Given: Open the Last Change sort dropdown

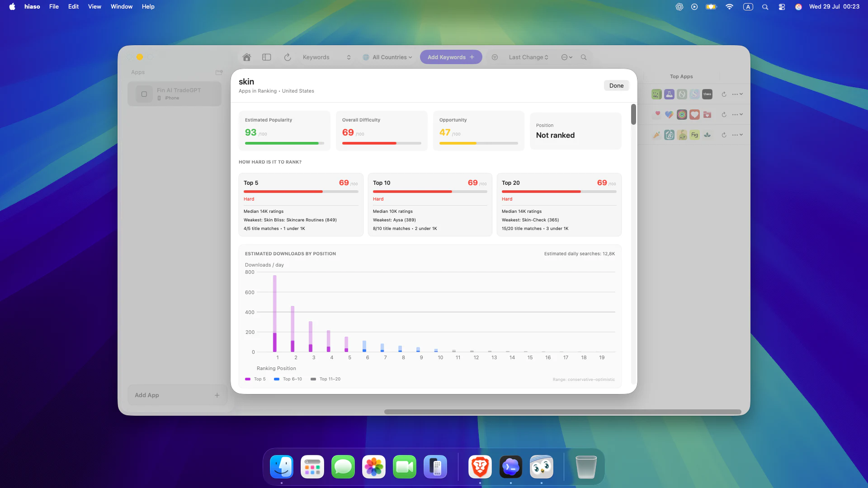Looking at the screenshot, I should pos(528,57).
